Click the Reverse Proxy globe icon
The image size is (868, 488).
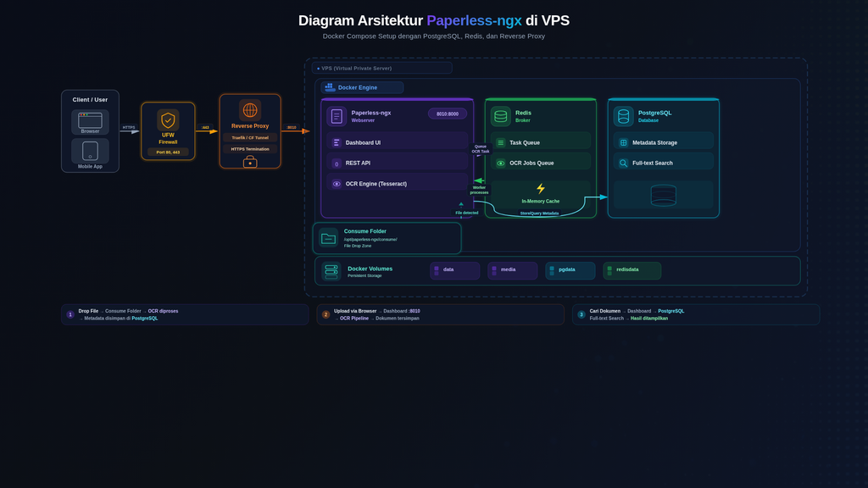point(250,110)
